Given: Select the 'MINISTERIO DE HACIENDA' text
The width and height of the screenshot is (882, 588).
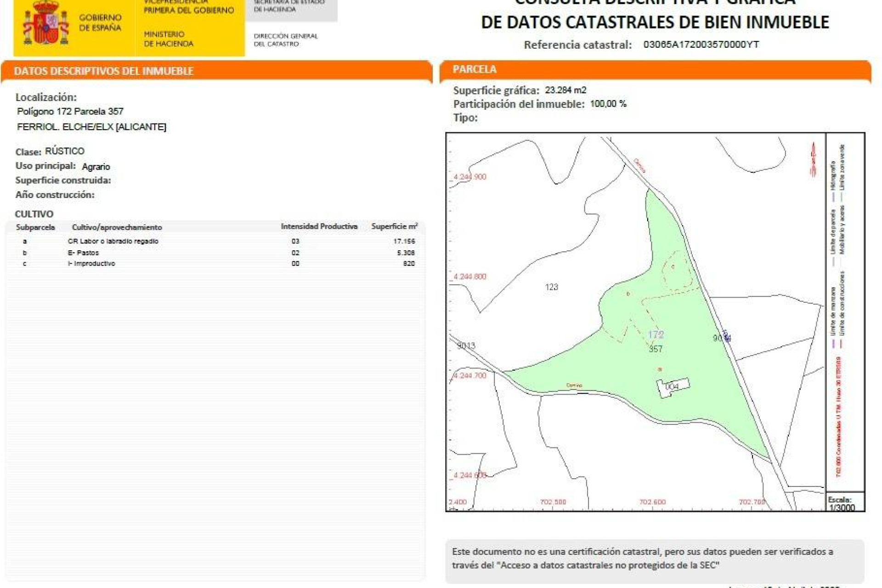Looking at the screenshot, I should point(168,39).
